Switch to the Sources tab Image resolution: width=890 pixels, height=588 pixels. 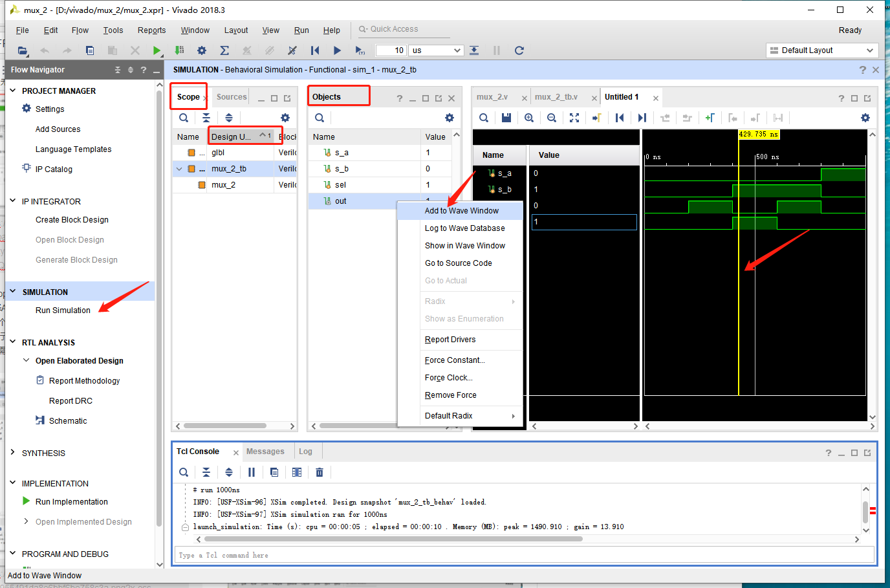(232, 97)
